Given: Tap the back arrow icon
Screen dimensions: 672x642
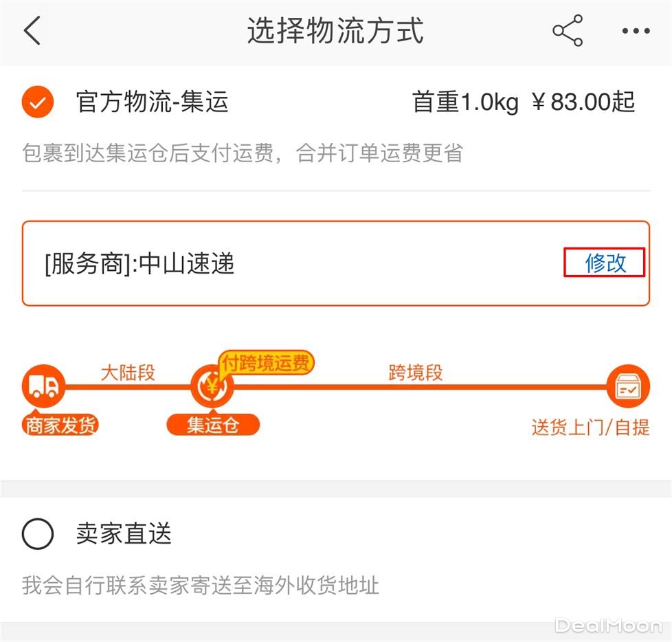Looking at the screenshot, I should click(32, 32).
